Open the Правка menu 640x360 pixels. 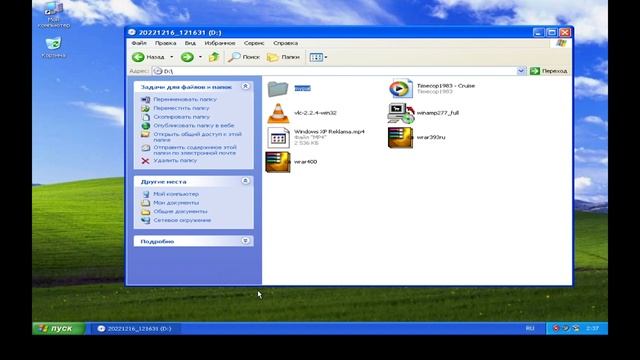(x=165, y=43)
